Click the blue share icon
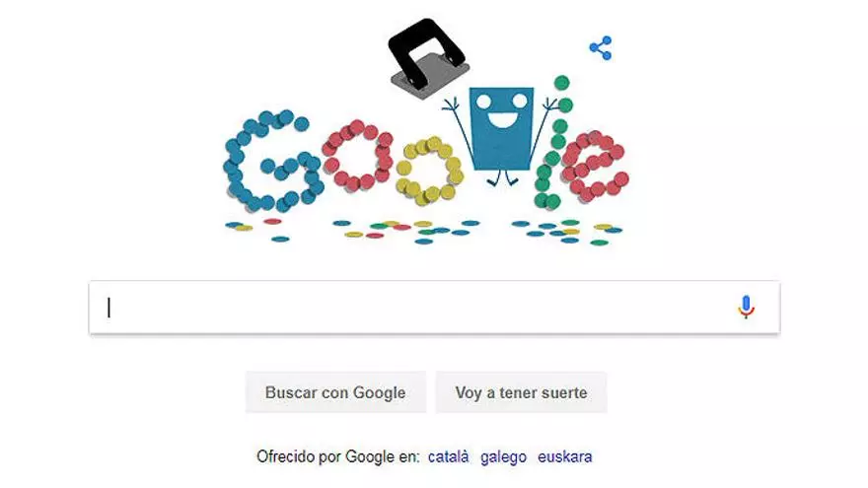 point(601,48)
